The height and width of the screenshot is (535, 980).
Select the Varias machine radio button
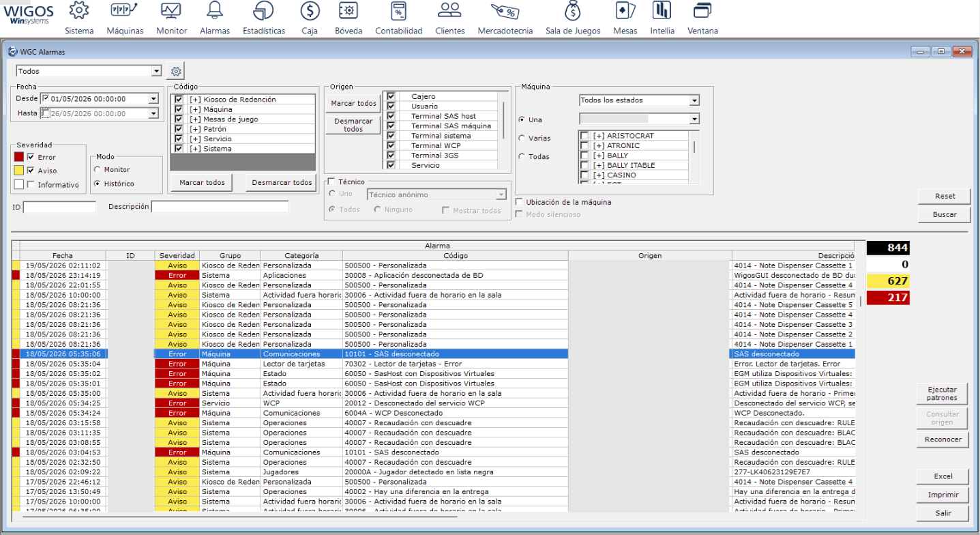522,138
